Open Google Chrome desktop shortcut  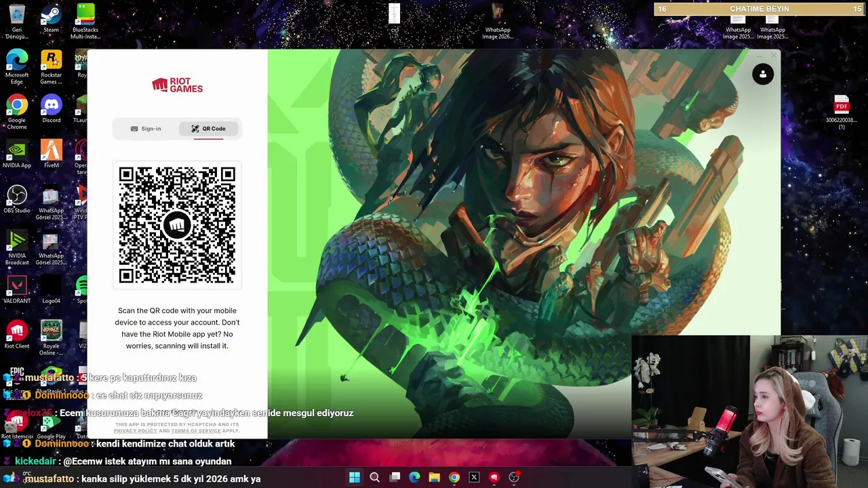click(x=17, y=113)
